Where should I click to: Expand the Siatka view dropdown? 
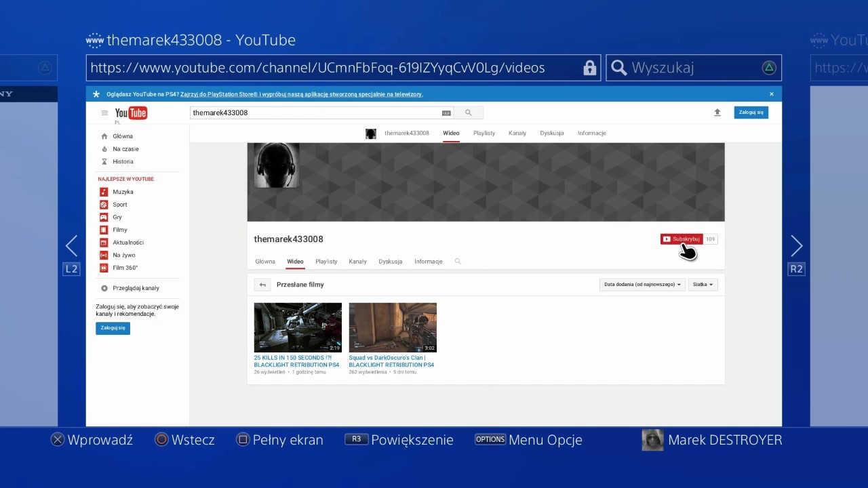tap(703, 285)
